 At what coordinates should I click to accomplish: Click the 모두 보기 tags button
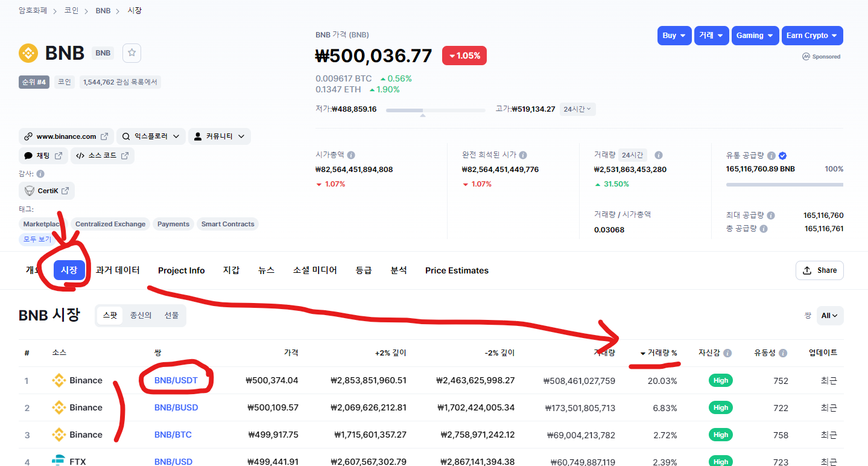pyautogui.click(x=37, y=239)
